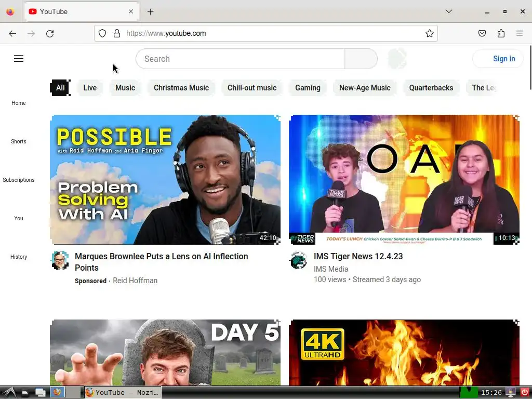Open the Firefox application menu
The image size is (532, 399).
point(520,33)
